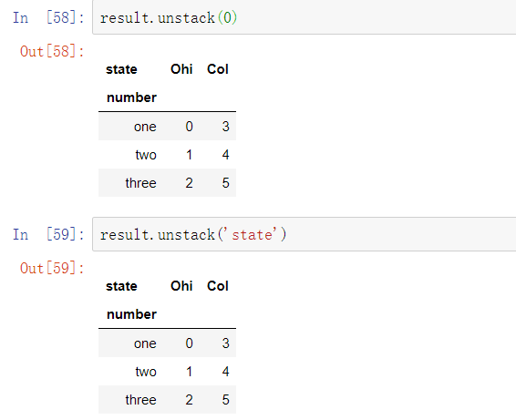Click value 4 in Out[59] table
The image size is (516, 420).
pos(226,372)
